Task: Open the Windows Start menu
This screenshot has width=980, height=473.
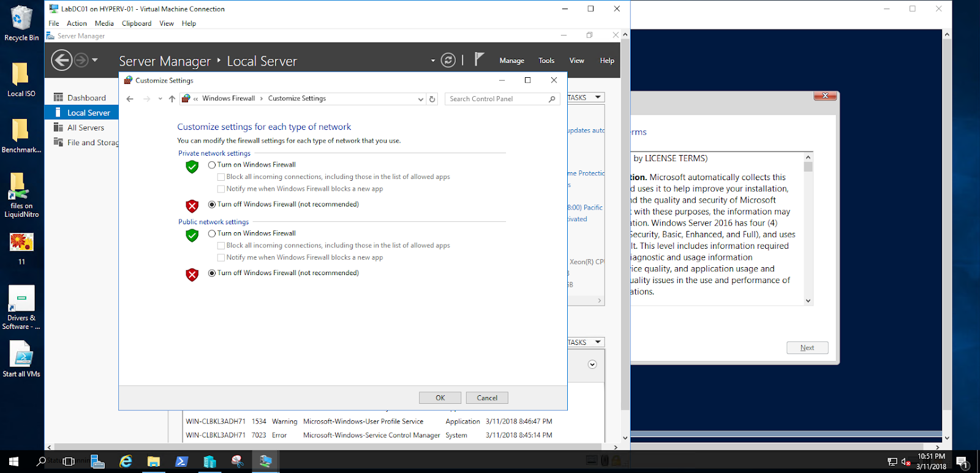Action: pos(13,461)
